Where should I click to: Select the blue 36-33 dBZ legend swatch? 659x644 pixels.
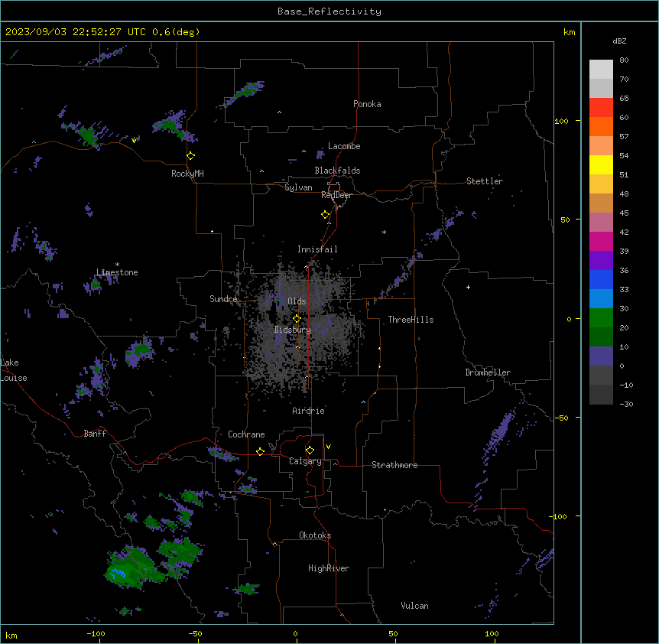click(601, 279)
